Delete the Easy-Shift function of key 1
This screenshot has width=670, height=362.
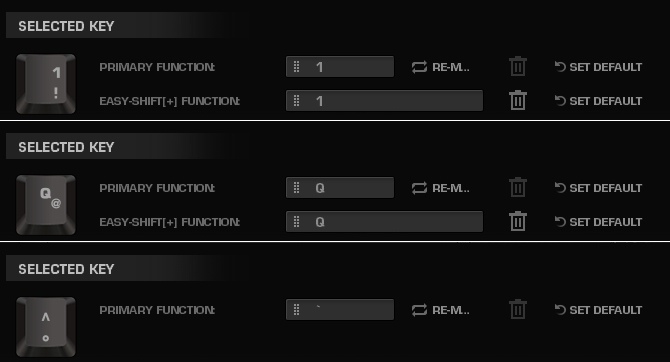click(x=517, y=100)
